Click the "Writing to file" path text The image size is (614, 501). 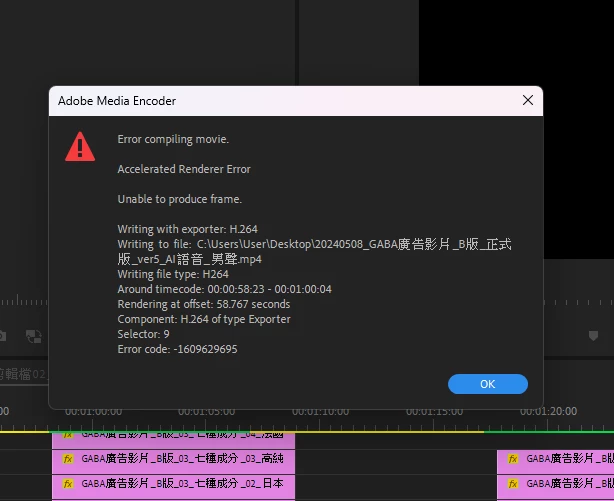click(x=314, y=251)
